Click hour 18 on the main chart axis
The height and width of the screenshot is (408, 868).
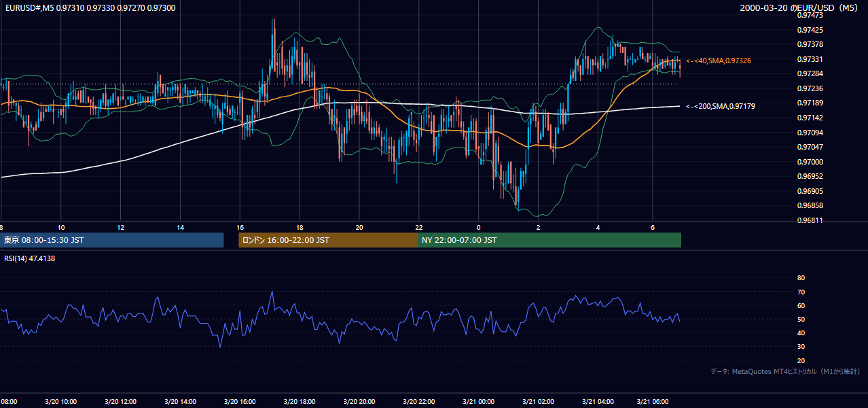tap(300, 227)
